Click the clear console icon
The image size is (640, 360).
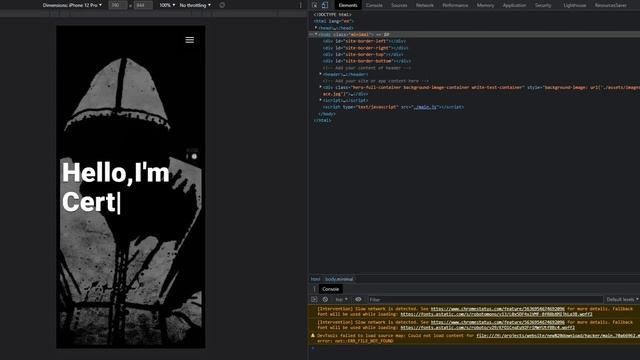coord(325,300)
